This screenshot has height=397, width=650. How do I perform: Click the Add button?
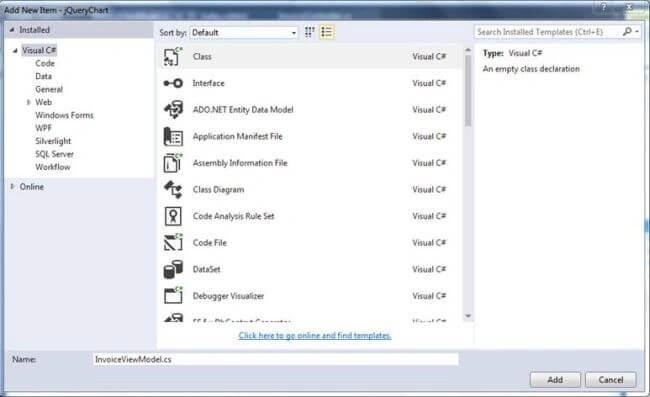(555, 380)
